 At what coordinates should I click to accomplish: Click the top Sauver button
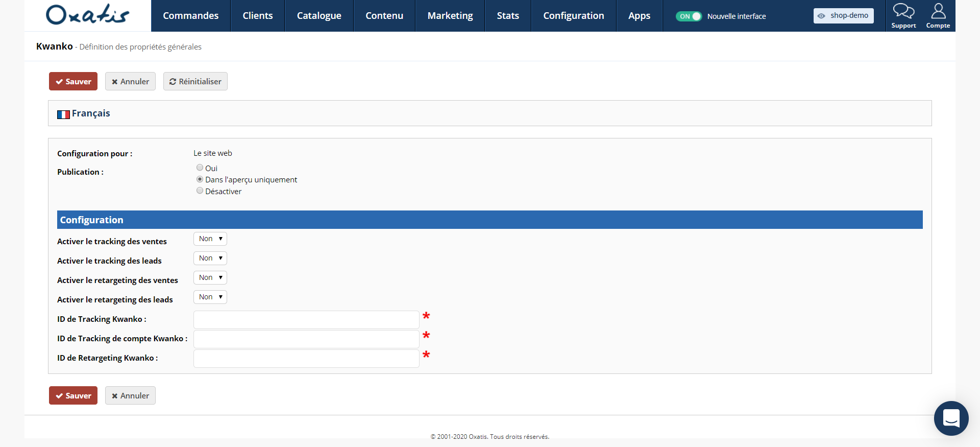[73, 81]
